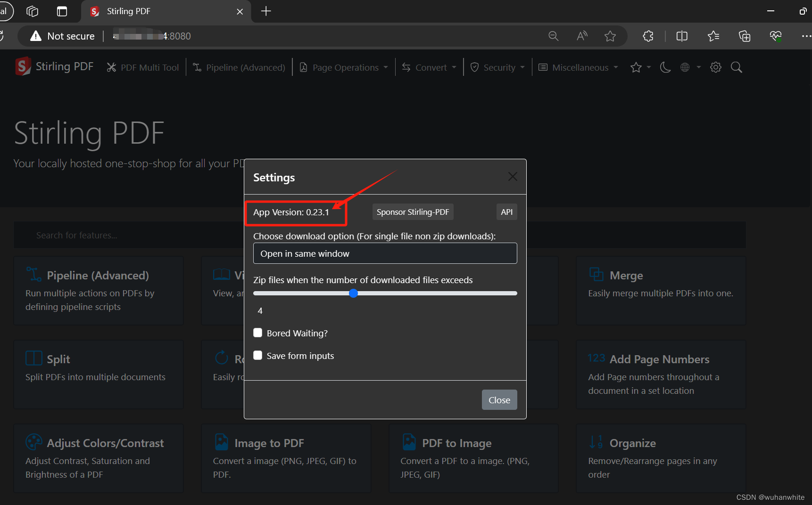Open the Add Page Numbers card title
Image resolution: width=812 pixels, height=505 pixels.
click(659, 359)
